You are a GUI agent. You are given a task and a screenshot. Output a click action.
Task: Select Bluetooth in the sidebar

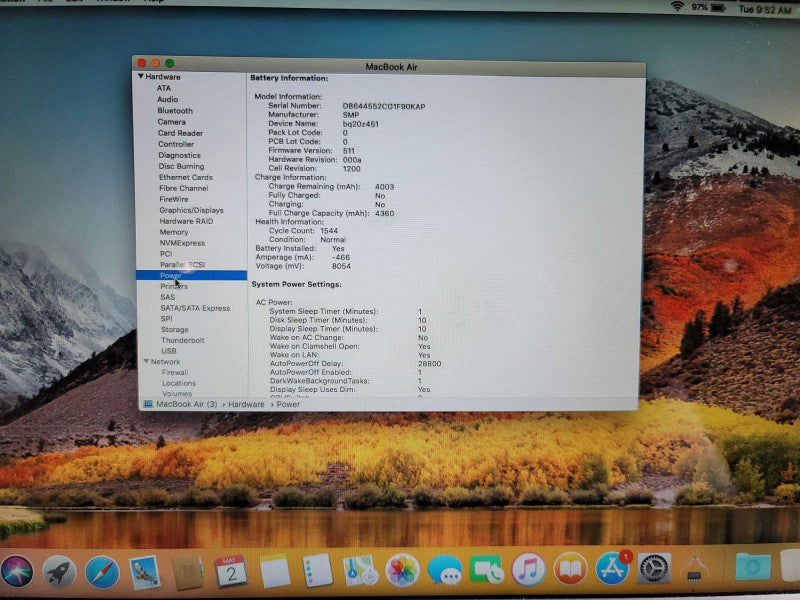pos(175,111)
